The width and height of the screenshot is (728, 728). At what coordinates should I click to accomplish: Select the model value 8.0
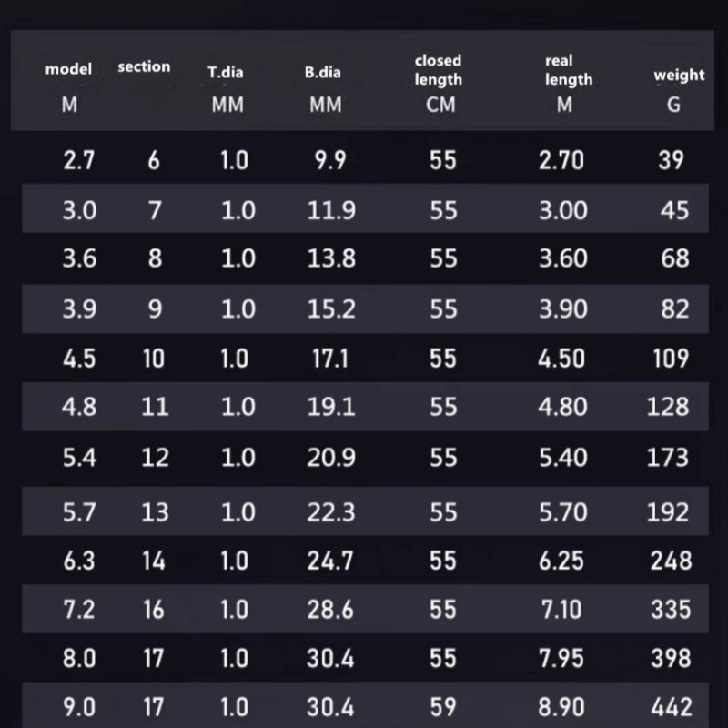(79, 658)
